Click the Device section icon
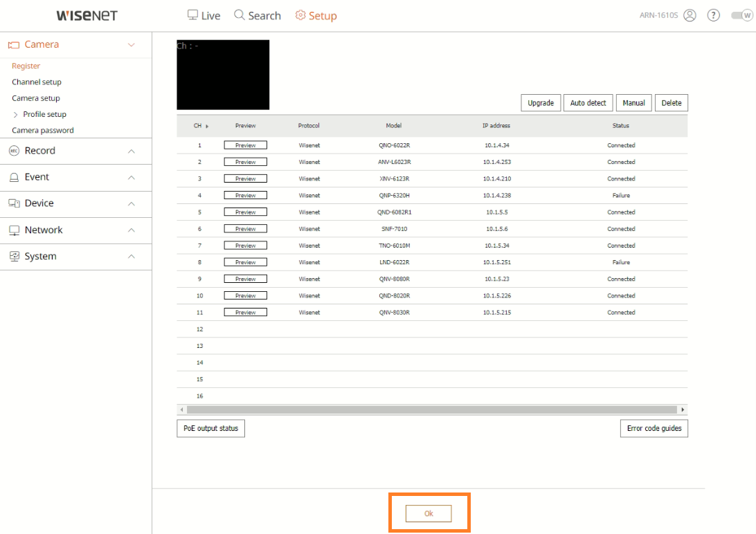 click(x=14, y=203)
